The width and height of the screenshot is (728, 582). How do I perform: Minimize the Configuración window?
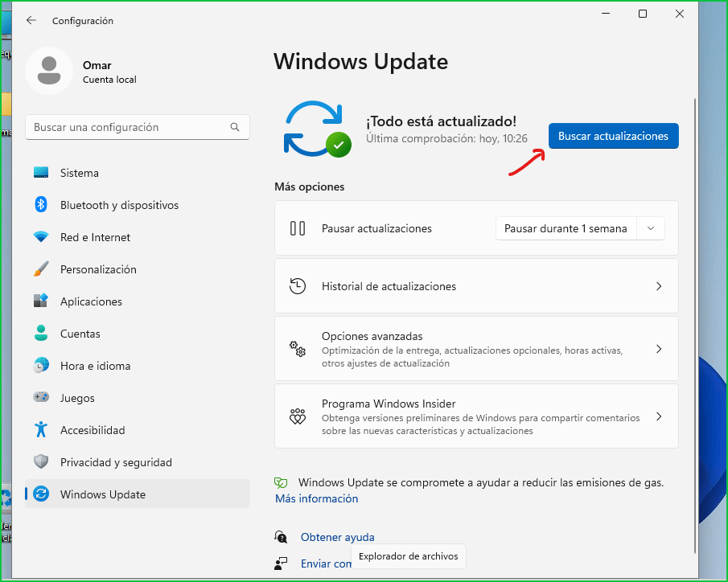pyautogui.click(x=606, y=14)
